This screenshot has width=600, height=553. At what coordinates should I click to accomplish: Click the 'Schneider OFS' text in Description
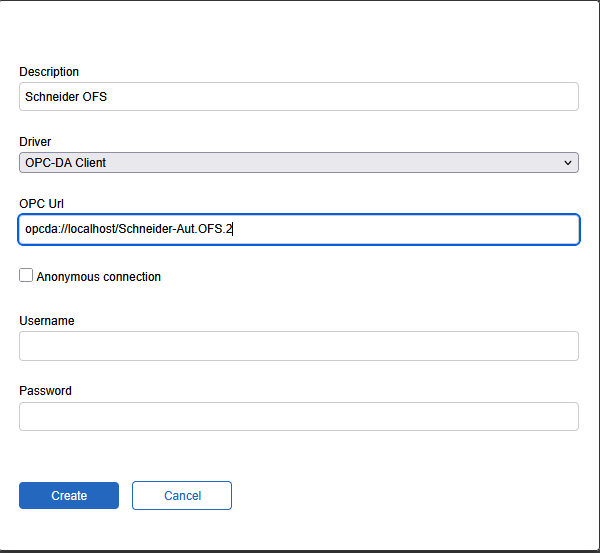(x=66, y=97)
